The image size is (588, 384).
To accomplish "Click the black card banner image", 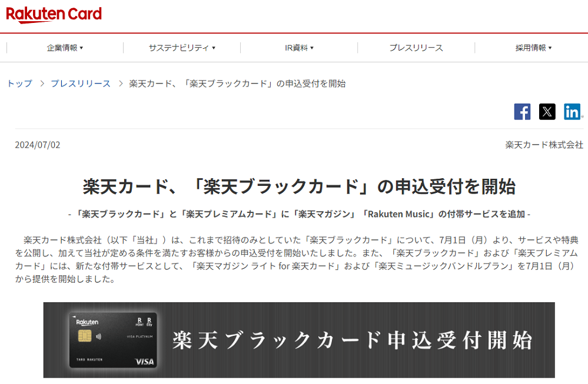I will coord(299,340).
